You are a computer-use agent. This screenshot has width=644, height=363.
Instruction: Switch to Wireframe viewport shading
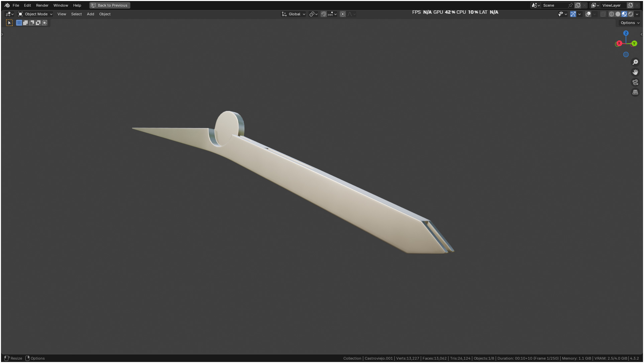pyautogui.click(x=612, y=14)
